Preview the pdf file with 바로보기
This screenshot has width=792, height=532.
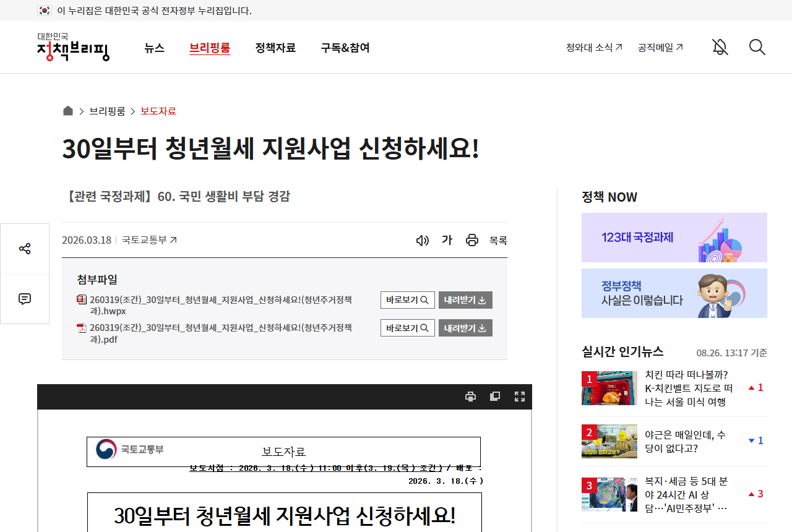point(408,328)
